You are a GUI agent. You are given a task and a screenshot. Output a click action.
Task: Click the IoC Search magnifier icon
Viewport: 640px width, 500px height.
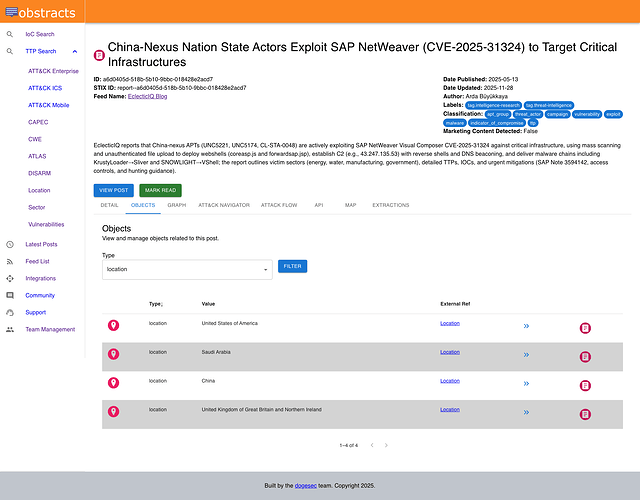10,35
